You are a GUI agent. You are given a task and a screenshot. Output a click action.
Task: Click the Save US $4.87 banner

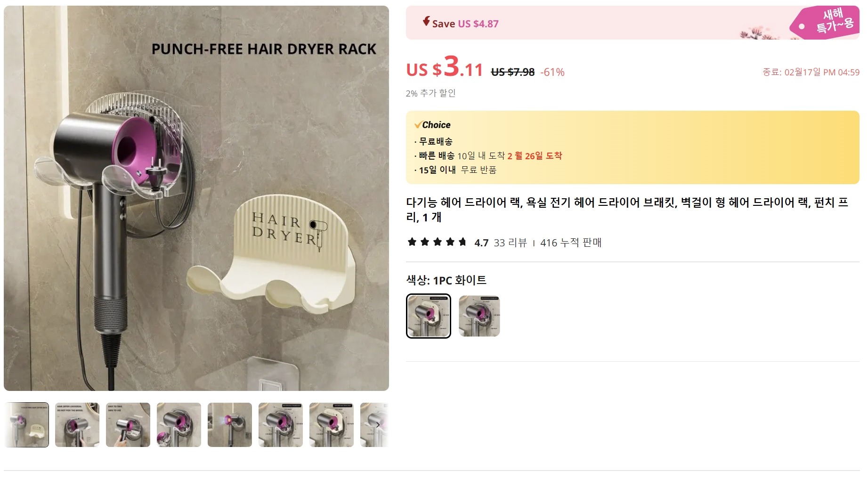coord(633,23)
